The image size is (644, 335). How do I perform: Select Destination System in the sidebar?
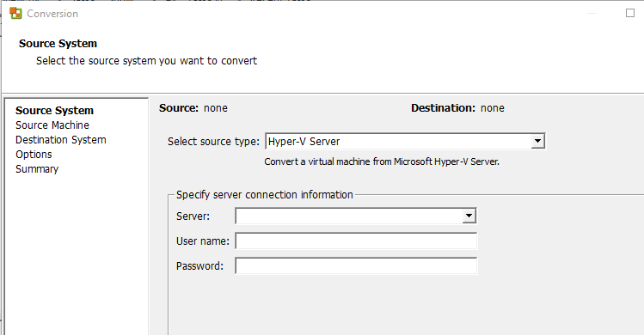coord(61,140)
